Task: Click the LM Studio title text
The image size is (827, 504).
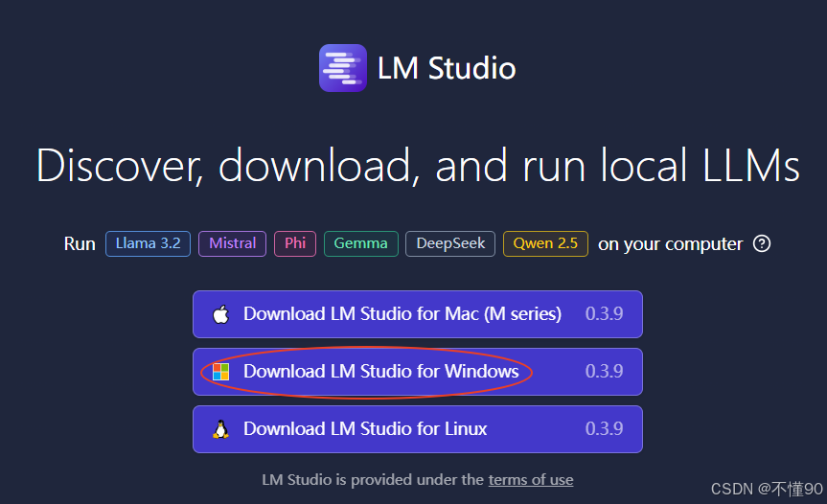Action: (447, 69)
